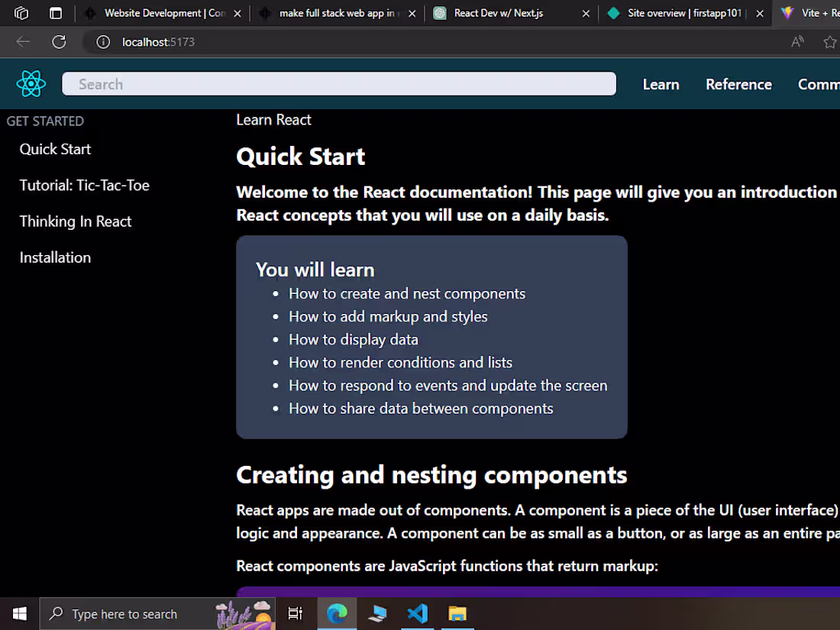Add page to favorites with star icon

(830, 42)
